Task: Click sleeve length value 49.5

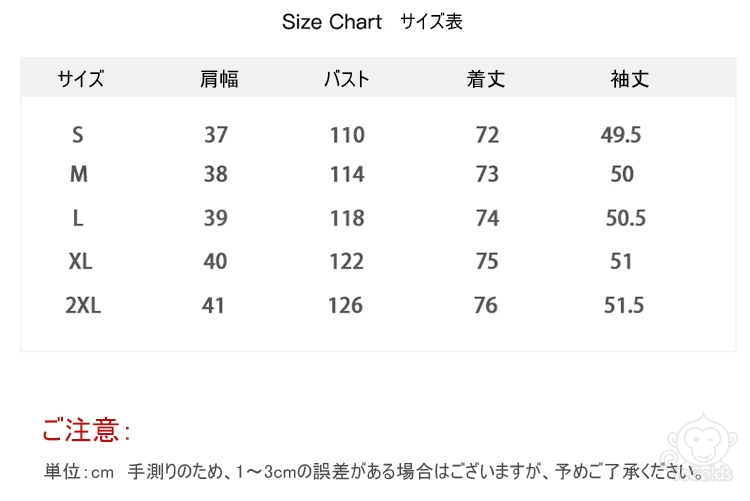Action: pos(621,135)
